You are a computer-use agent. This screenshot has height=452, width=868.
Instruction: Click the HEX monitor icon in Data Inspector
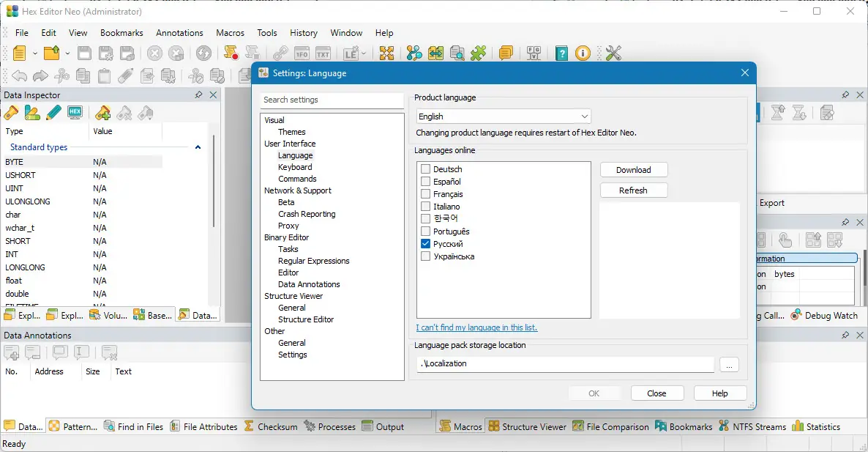tap(75, 113)
